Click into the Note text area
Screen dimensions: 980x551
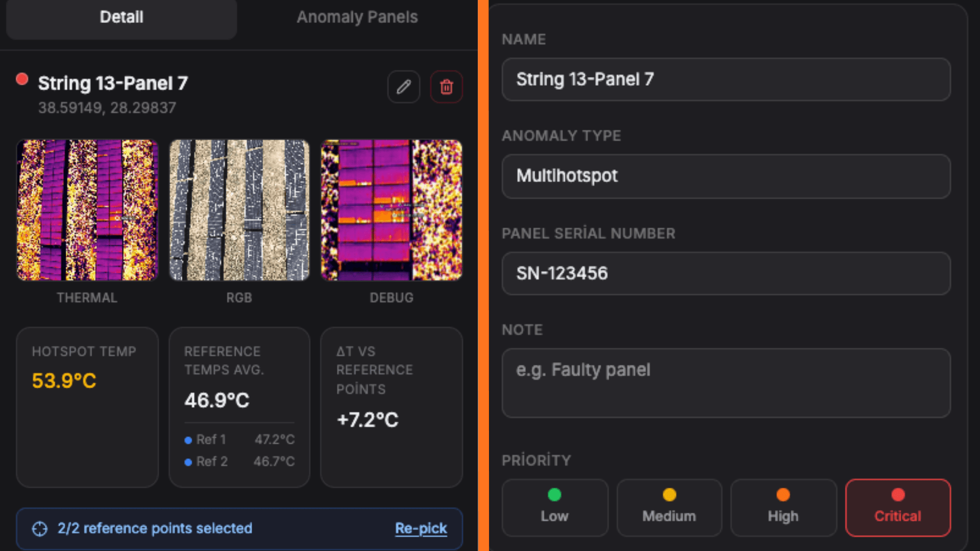[x=726, y=383]
